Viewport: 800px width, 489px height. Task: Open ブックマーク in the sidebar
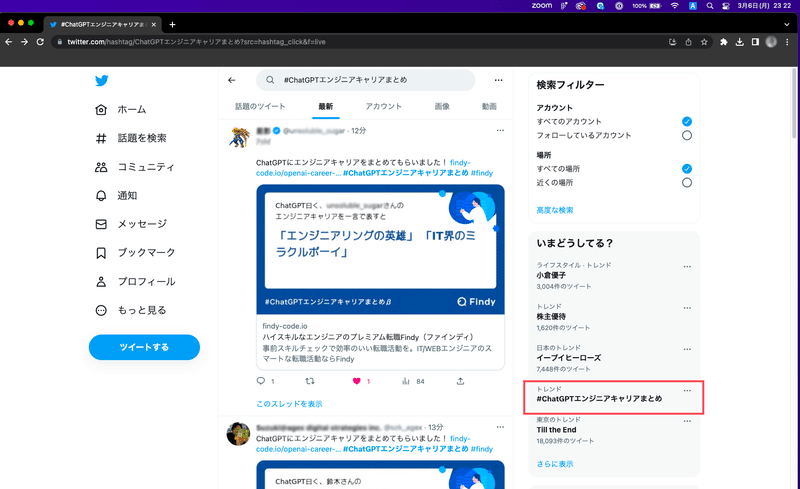coord(135,253)
